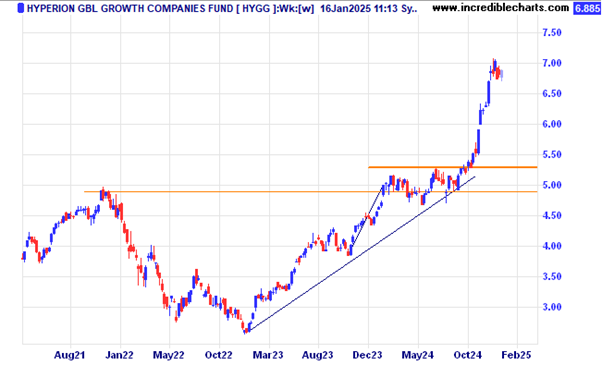Click the blue HYGG series legend marker

(x=21, y=8)
